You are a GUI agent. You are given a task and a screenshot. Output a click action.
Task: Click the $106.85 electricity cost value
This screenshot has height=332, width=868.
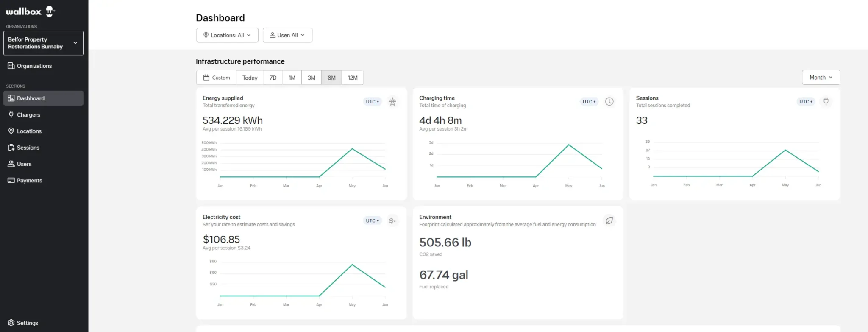(221, 240)
